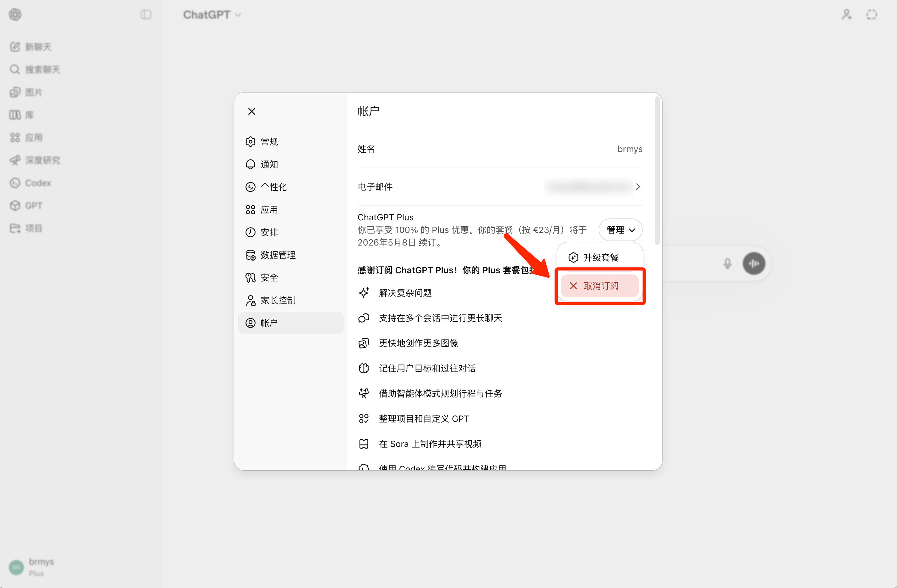Select 常规 in settings sidebar

click(x=269, y=142)
